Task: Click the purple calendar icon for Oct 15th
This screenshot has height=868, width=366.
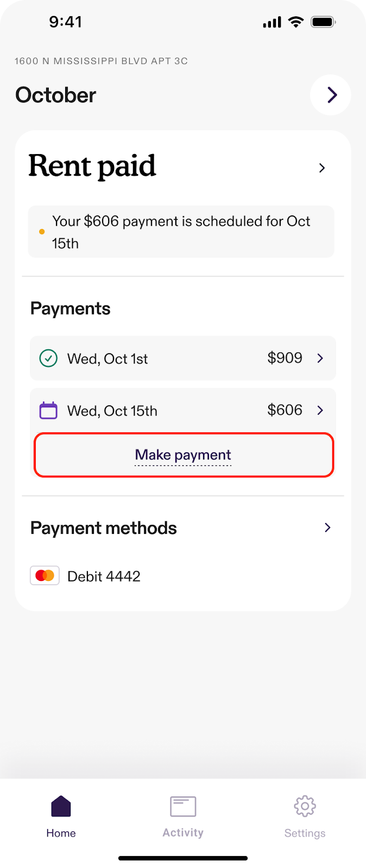Action: [48, 410]
